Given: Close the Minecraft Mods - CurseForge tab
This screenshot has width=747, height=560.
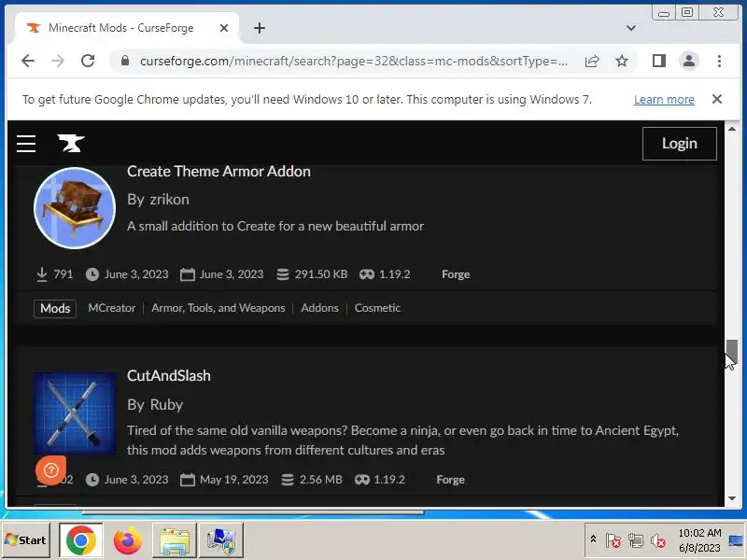Looking at the screenshot, I should click(223, 28).
